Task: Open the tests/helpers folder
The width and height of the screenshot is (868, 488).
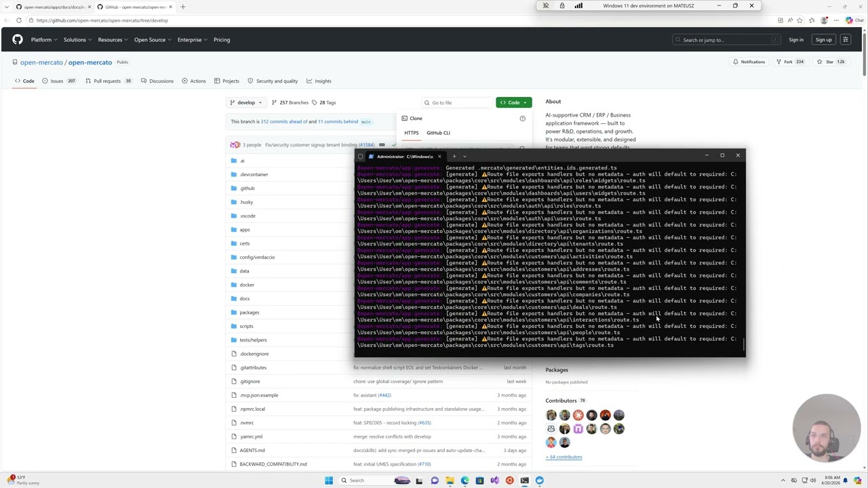Action: [253, 340]
